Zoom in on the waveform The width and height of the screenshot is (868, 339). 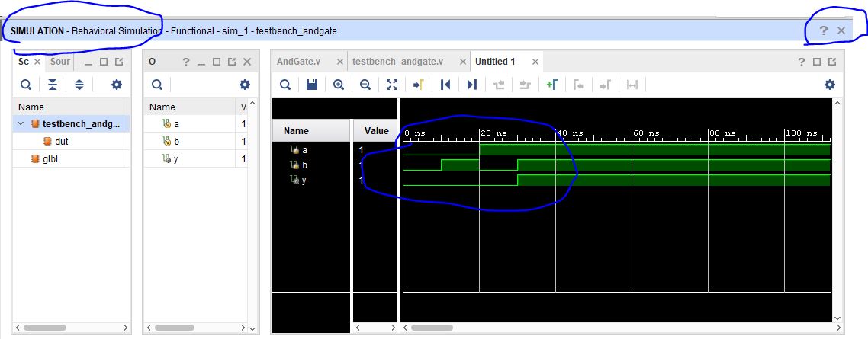coord(339,85)
